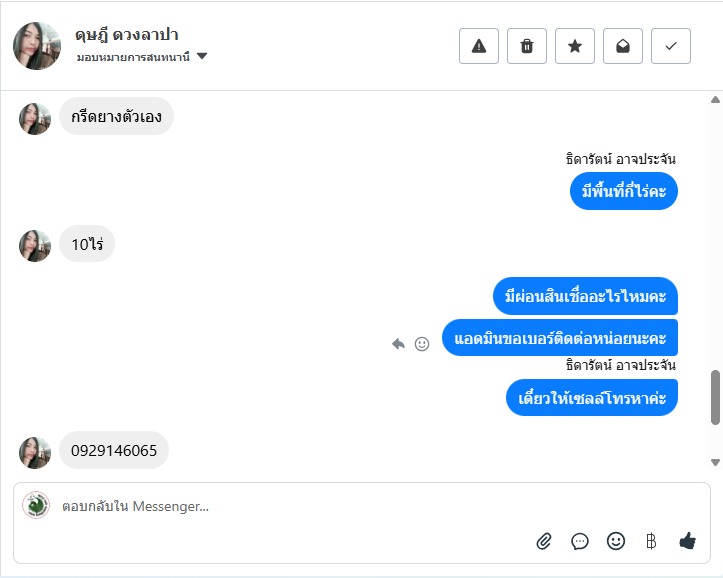Mark conversation as done with checkmark

[671, 46]
